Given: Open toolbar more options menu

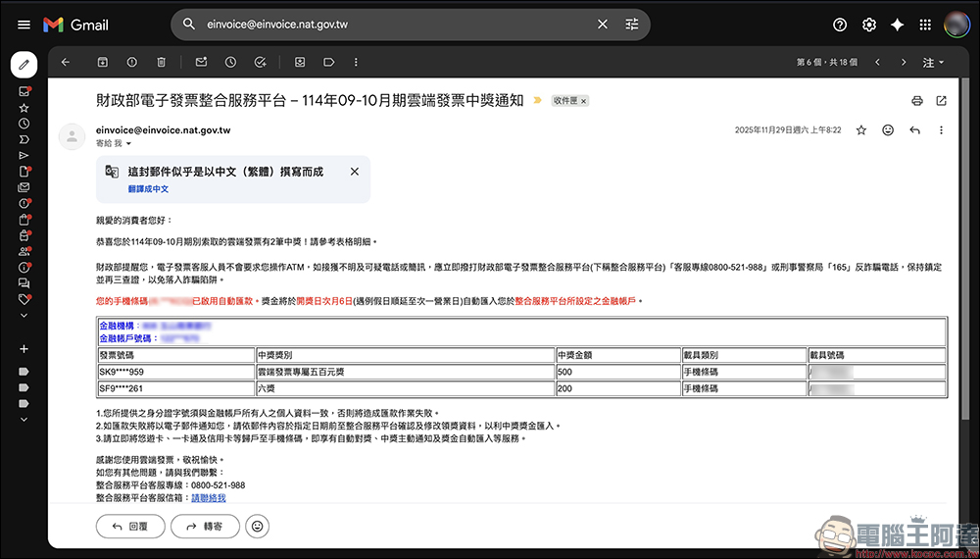Looking at the screenshot, I should 357,62.
